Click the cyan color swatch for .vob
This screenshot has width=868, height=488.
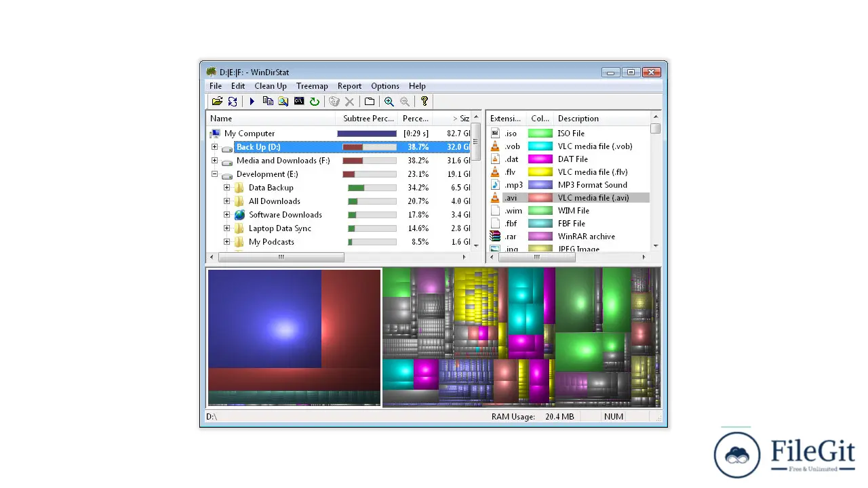pyautogui.click(x=540, y=146)
